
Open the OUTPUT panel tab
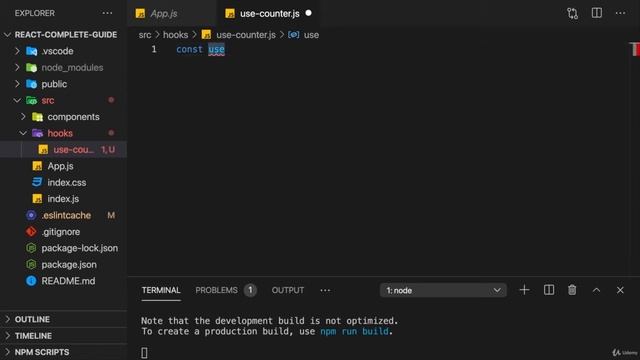[288, 290]
